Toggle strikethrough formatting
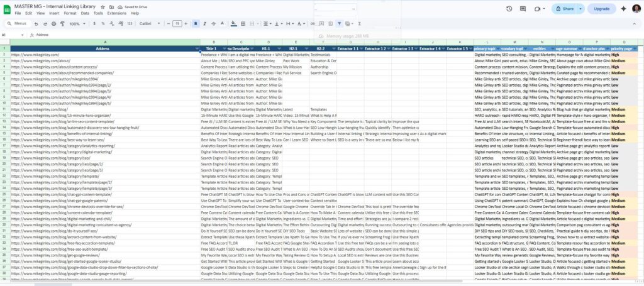The image size is (644, 286). click(x=213, y=24)
